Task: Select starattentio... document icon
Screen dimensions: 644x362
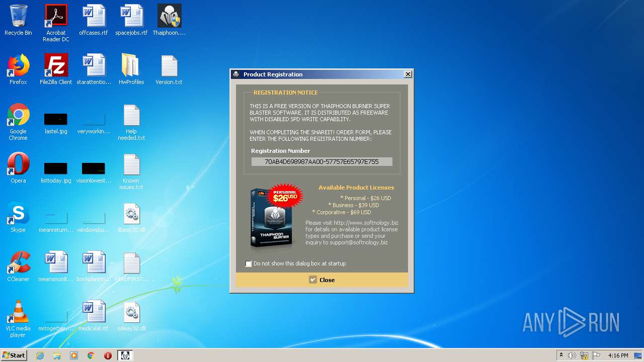Action: [x=94, y=69]
